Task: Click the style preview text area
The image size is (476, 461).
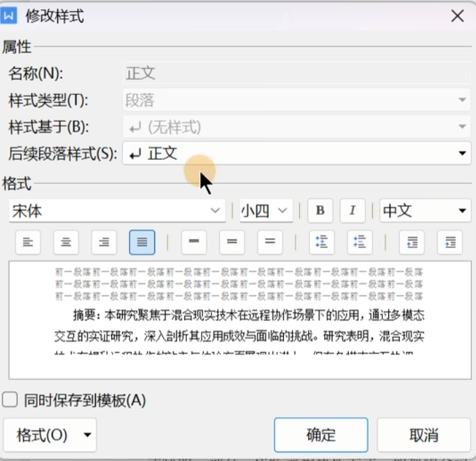Action: click(x=240, y=320)
